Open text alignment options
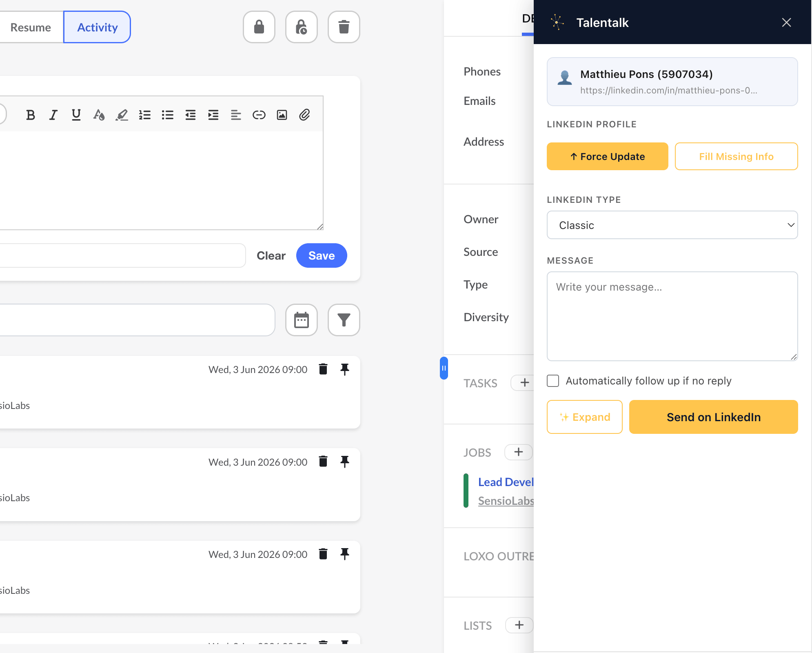Image resolution: width=812 pixels, height=653 pixels. 236,115
